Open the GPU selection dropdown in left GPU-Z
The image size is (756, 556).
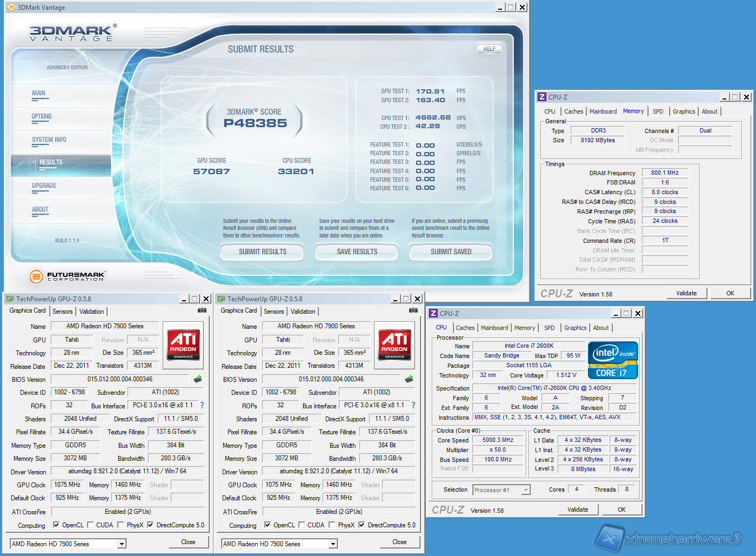pos(122,544)
